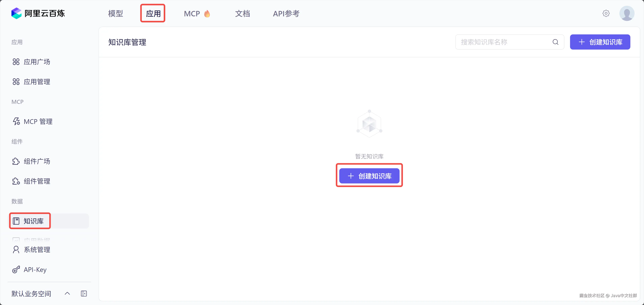
Task: Select 应用管理 sidebar item
Action: 37,82
